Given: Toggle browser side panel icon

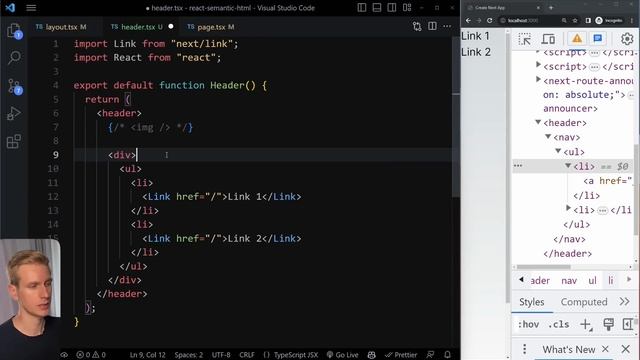Looking at the screenshot, I should (x=588, y=20).
